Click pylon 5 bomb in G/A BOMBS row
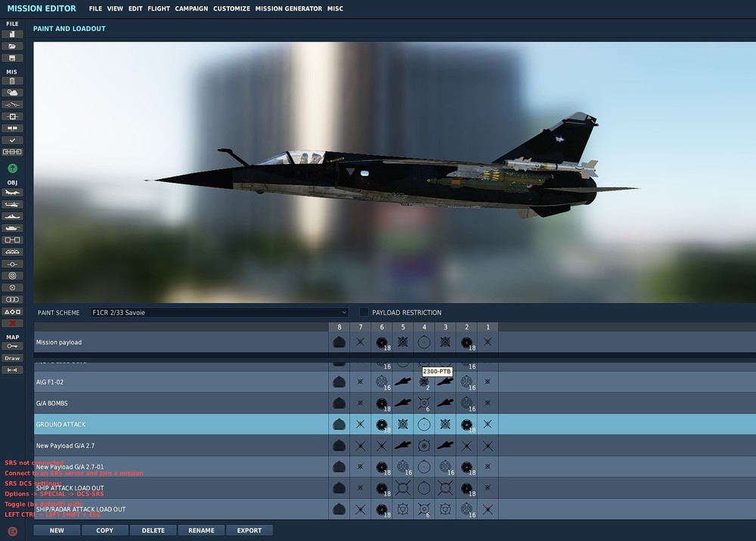The height and width of the screenshot is (541, 756). point(403,403)
